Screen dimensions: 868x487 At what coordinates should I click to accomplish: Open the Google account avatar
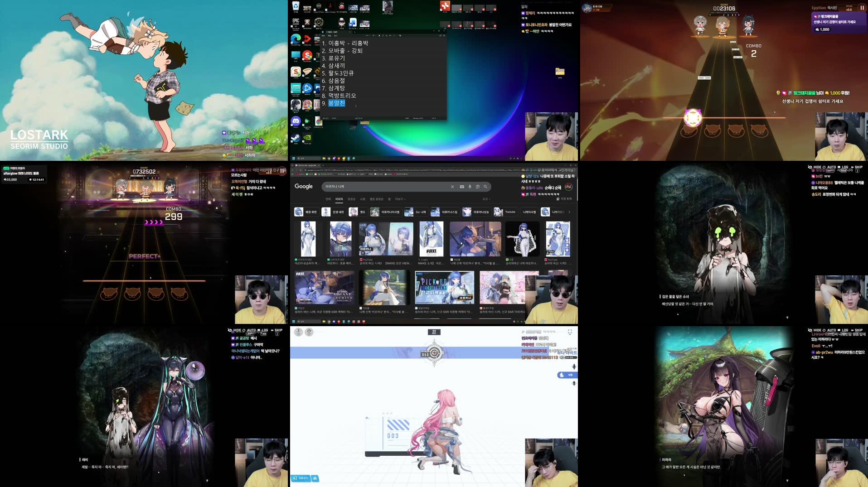tap(569, 187)
